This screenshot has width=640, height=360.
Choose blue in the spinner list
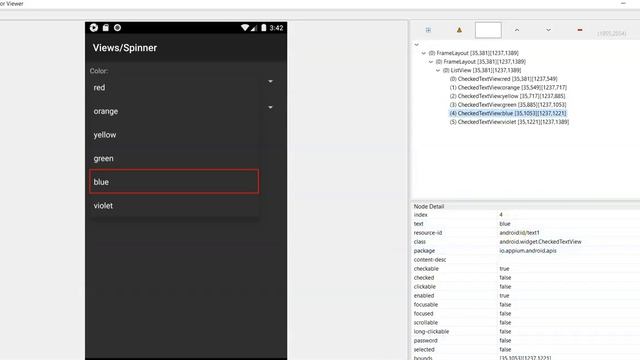[x=174, y=182]
